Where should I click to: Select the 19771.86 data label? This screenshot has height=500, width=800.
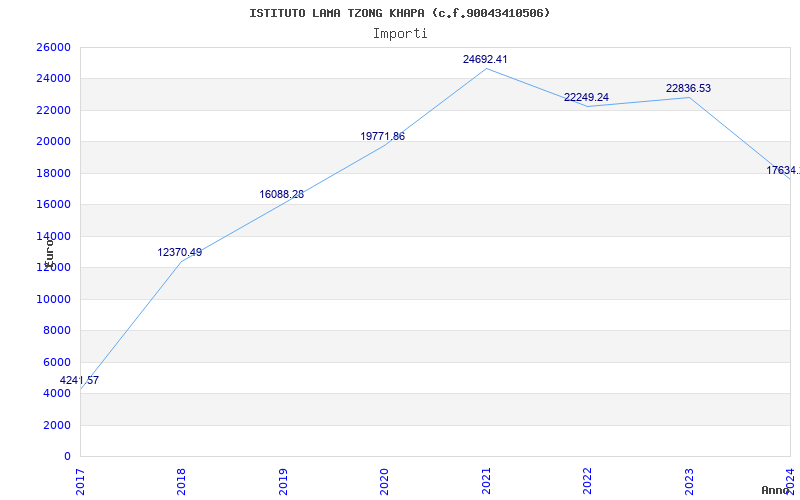coord(383,136)
